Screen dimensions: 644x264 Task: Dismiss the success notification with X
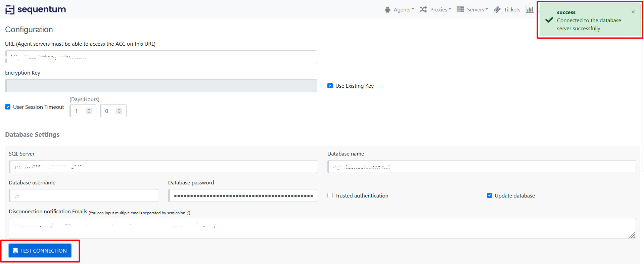pyautogui.click(x=633, y=12)
